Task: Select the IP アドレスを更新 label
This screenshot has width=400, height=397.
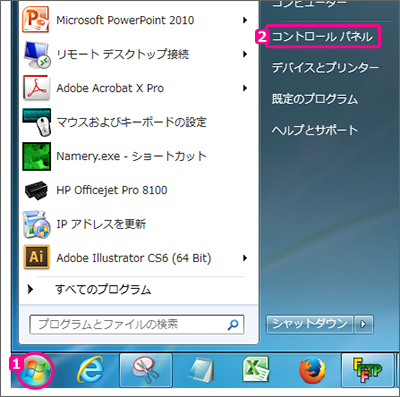Action: pyautogui.click(x=101, y=224)
